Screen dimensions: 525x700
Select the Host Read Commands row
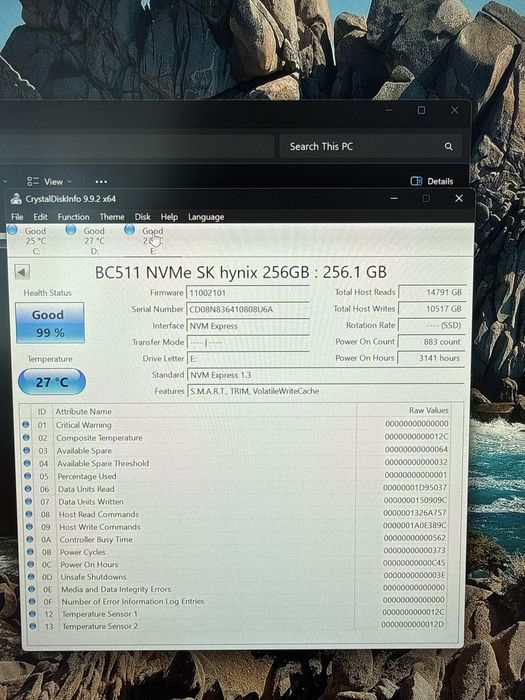pos(235,514)
